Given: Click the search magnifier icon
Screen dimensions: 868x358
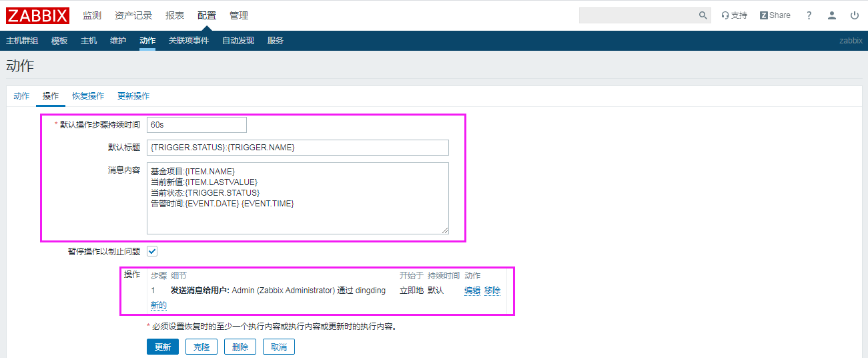Looking at the screenshot, I should (x=703, y=15).
